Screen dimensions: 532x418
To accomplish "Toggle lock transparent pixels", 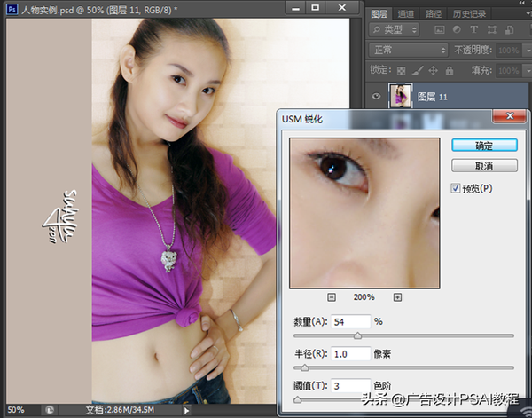I will pos(401,69).
